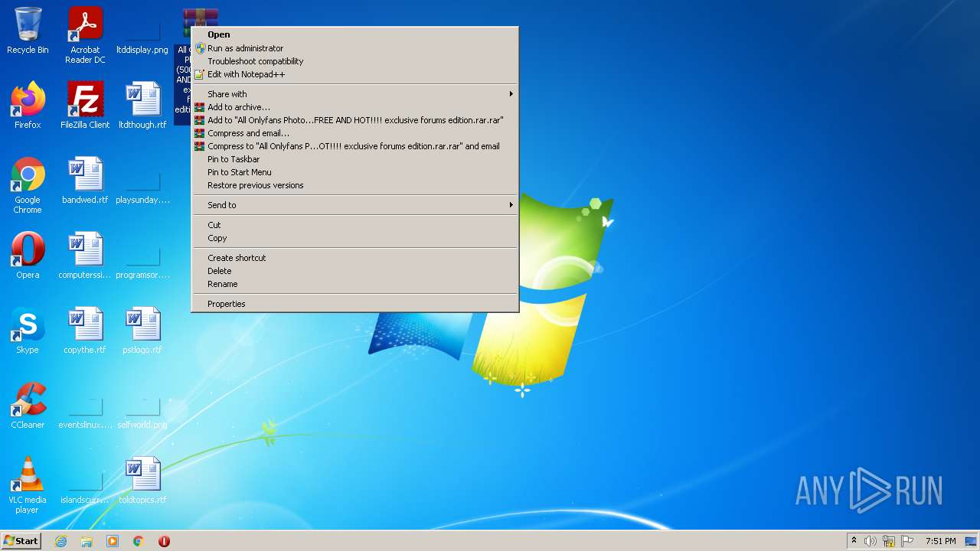Click the 7:51 PM taskbar clock

pos(940,541)
